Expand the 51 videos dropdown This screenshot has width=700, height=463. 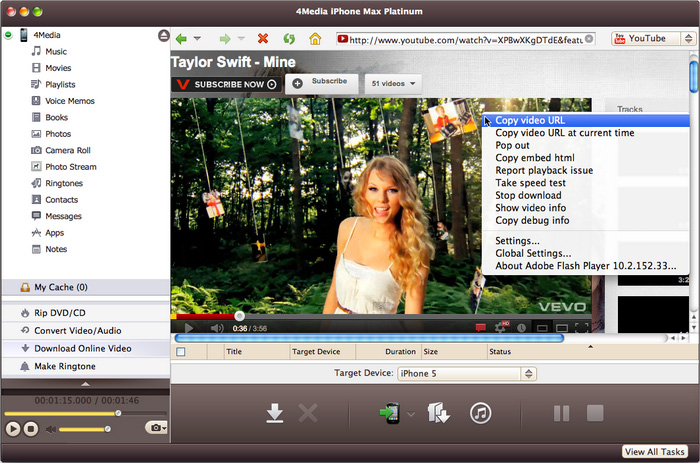tap(392, 84)
